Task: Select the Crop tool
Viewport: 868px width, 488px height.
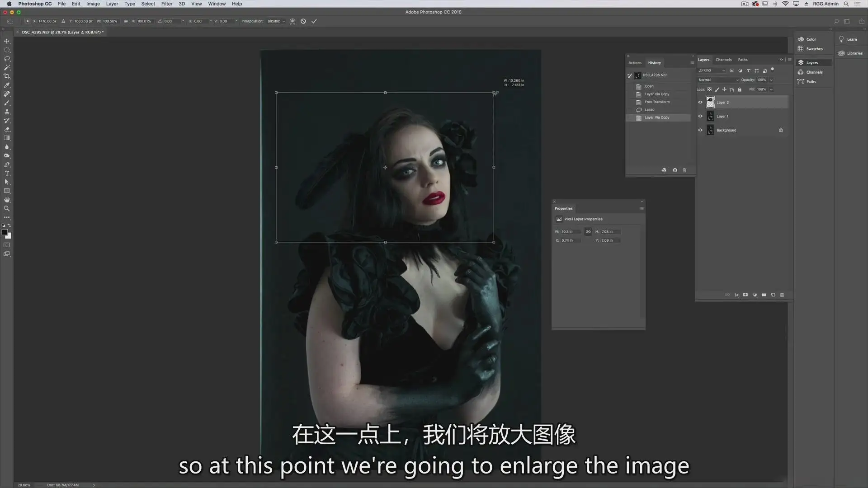Action: [x=7, y=76]
